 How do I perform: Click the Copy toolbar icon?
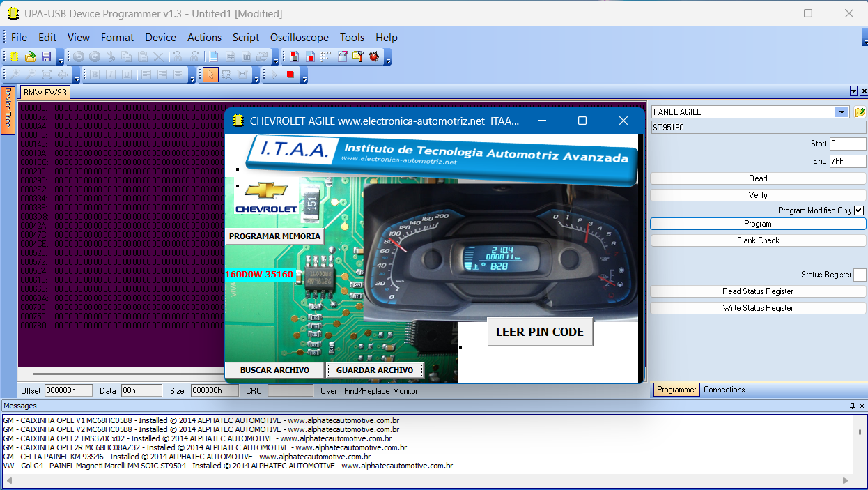127,56
